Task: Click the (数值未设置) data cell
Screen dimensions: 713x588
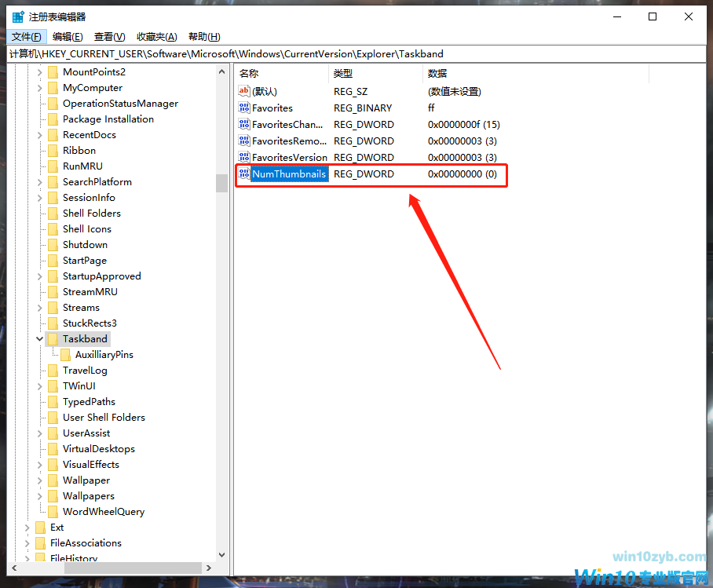Action: [455, 91]
